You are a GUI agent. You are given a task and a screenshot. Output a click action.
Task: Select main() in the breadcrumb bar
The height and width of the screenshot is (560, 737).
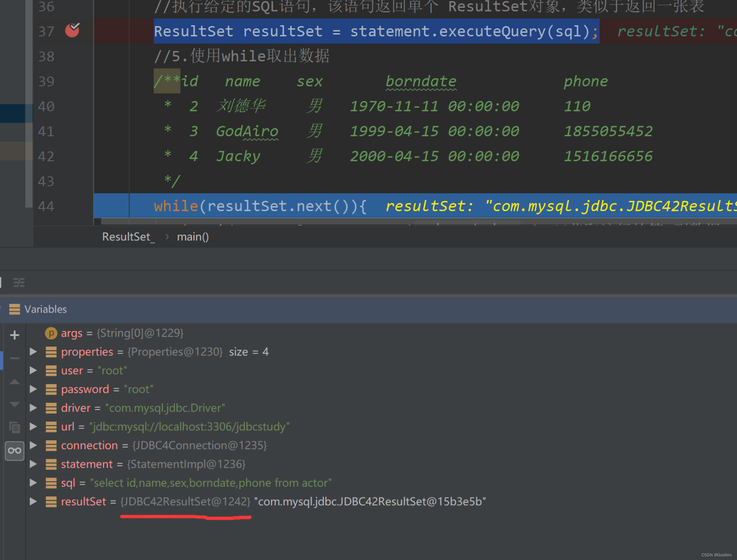coord(193,237)
